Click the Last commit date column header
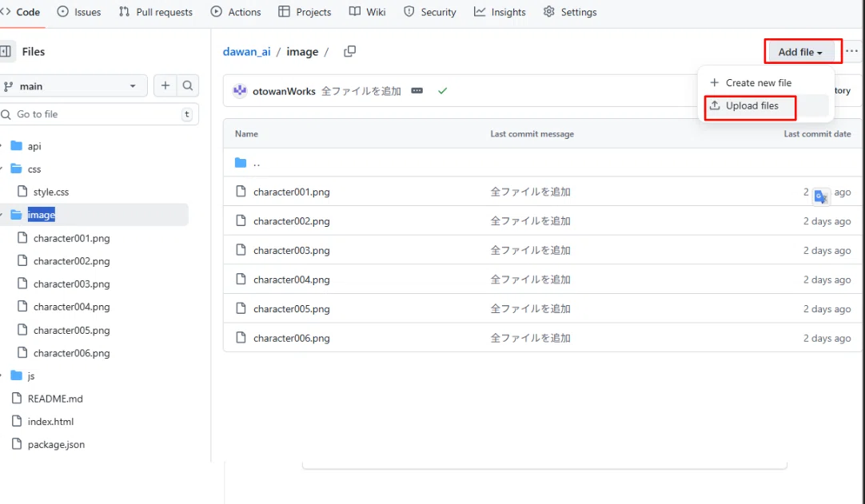Screen dimensions: 865x504 [817, 134]
